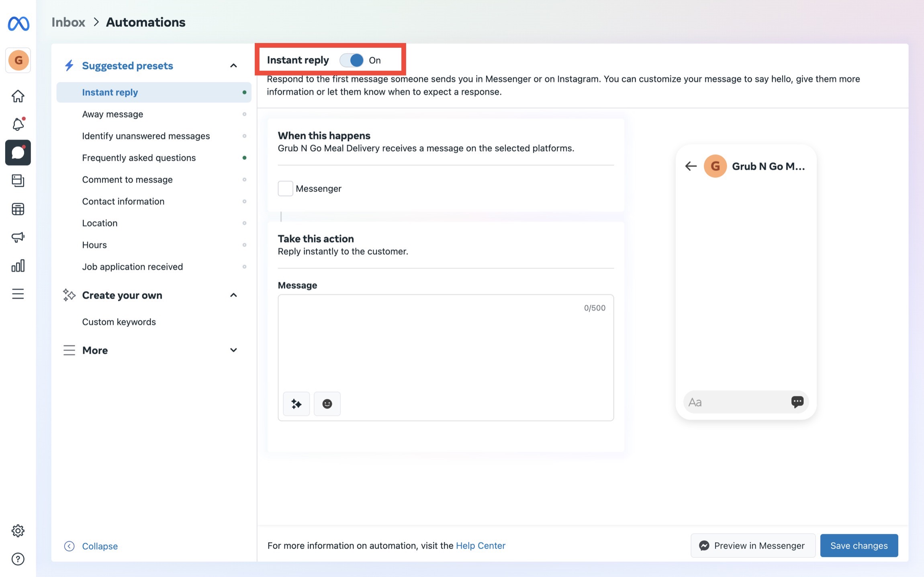Click the Pages grid icon
This screenshot has width=924, height=577.
point(18,209)
